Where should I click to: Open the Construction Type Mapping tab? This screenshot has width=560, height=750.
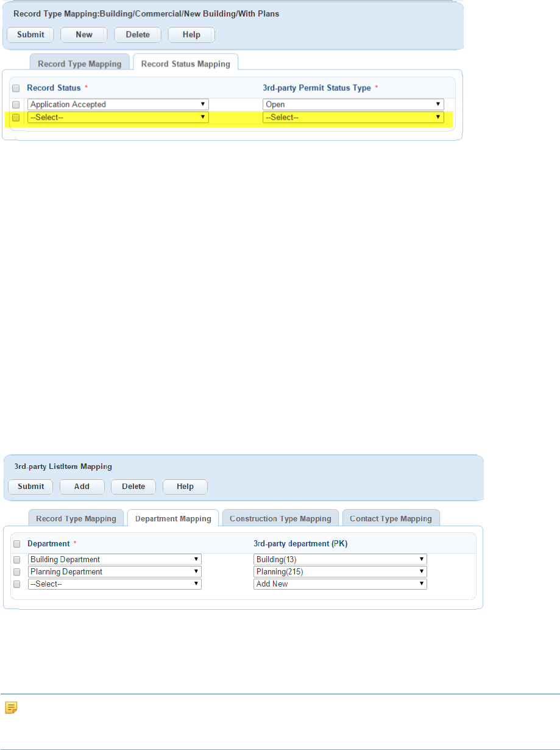280,518
